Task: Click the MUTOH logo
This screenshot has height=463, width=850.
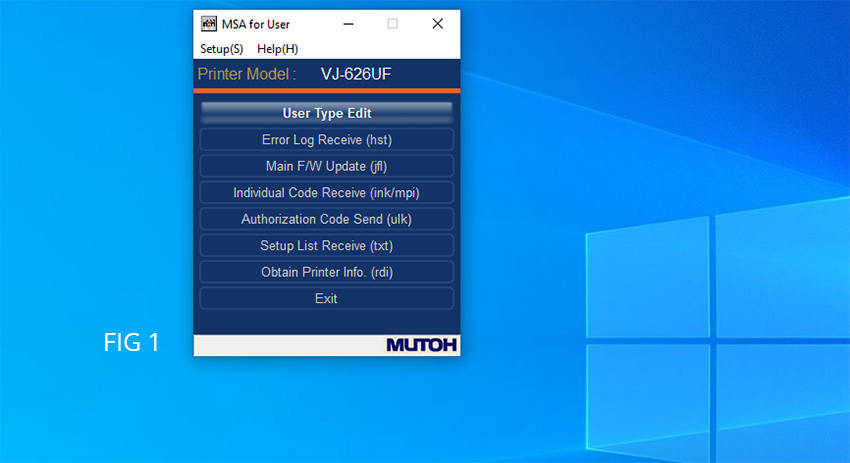Action: pyautogui.click(x=421, y=345)
